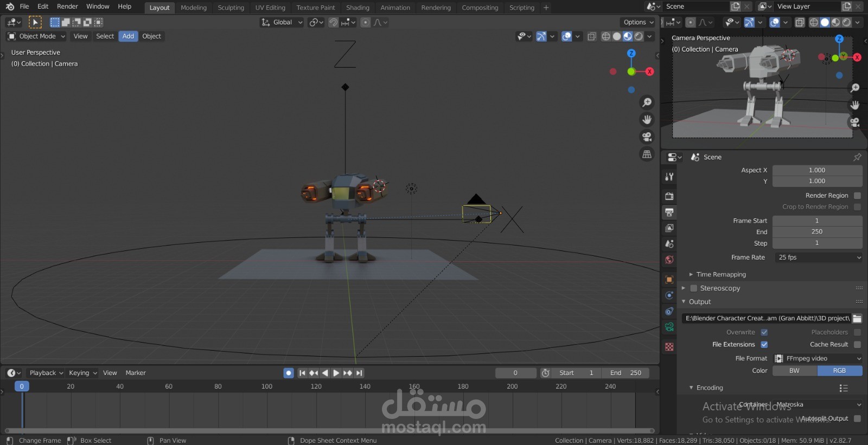
Task: Toggle overlays display in main viewport
Action: [567, 36]
